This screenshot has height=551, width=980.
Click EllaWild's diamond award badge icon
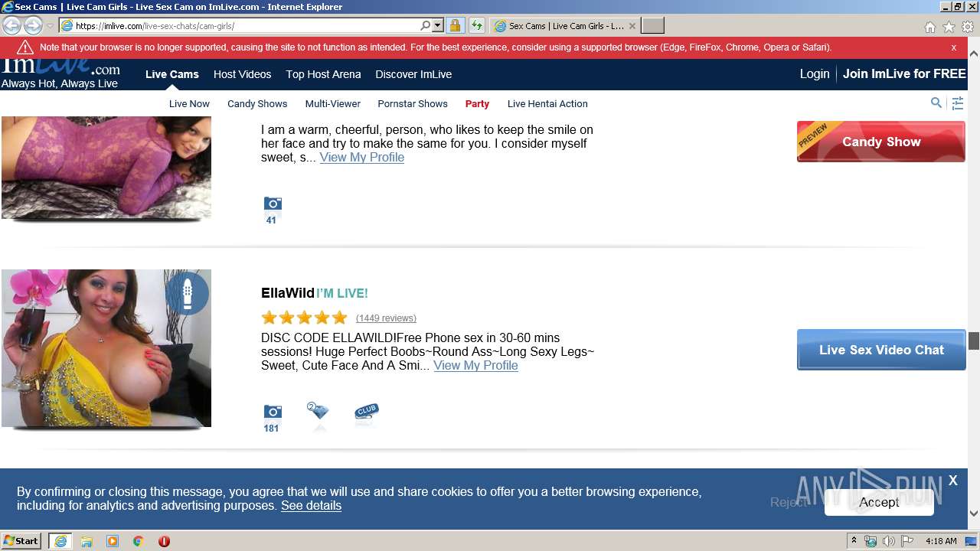click(318, 412)
